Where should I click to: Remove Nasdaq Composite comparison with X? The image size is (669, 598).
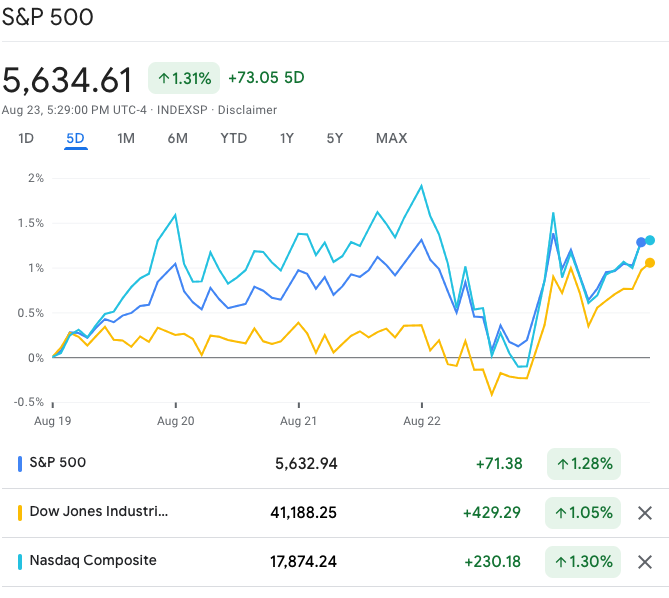645,562
